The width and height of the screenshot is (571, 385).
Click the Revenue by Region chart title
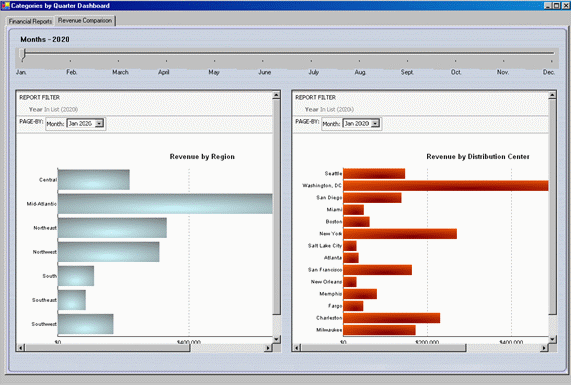pyautogui.click(x=202, y=157)
